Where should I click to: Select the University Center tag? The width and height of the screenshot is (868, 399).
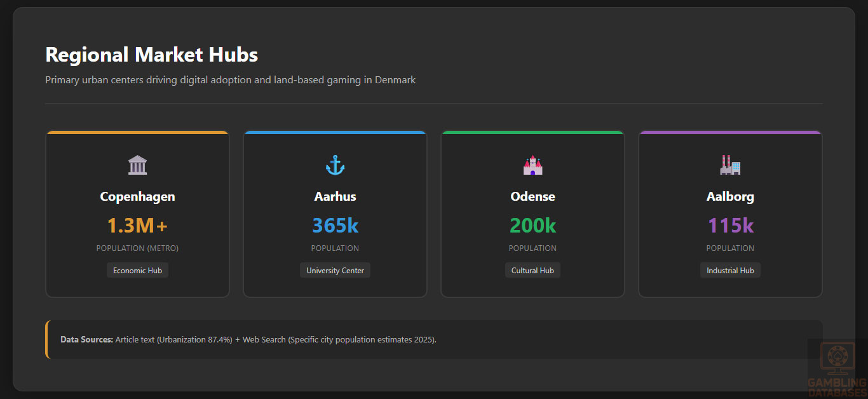click(x=335, y=271)
